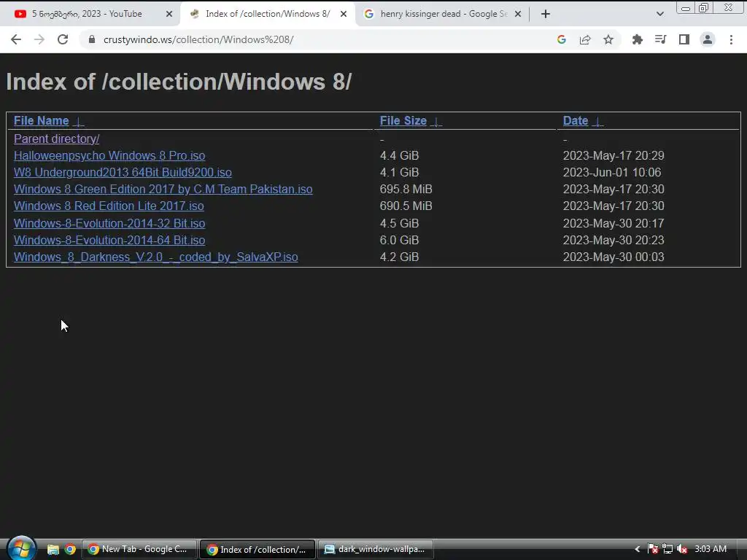The height and width of the screenshot is (560, 747).
Task: Click date 2023-Jun-01 10:06
Action: pyautogui.click(x=612, y=172)
